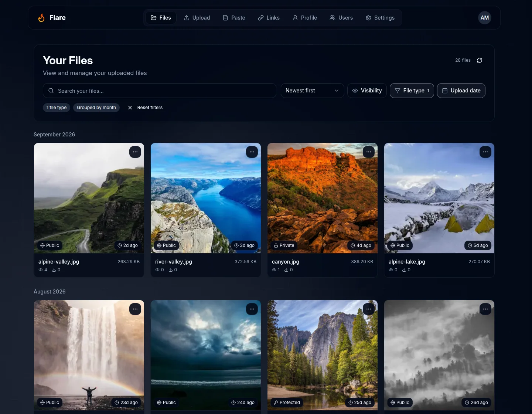Screen dimensions: 532x414
Task: Navigate to the Profile tab
Action: (305, 18)
